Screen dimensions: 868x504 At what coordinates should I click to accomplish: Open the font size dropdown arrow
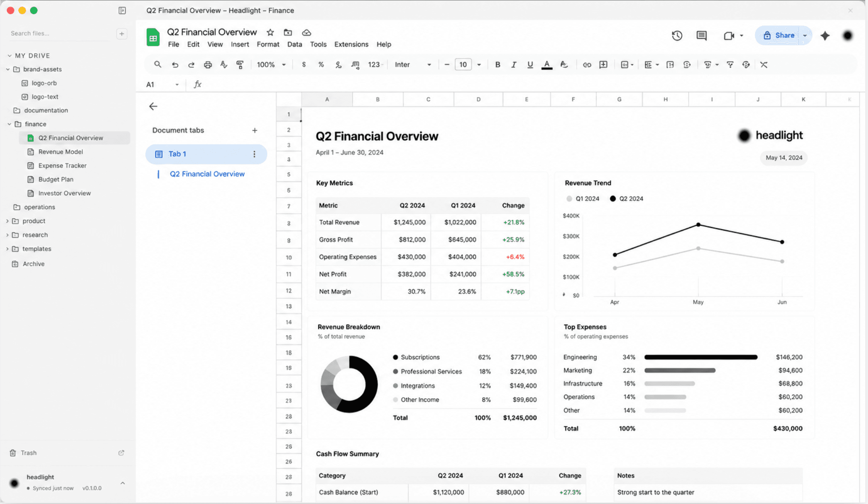point(479,65)
